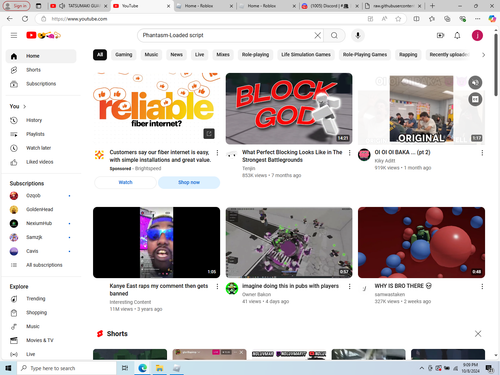Click the Watch button on the ad
500x375 pixels.
tap(125, 182)
